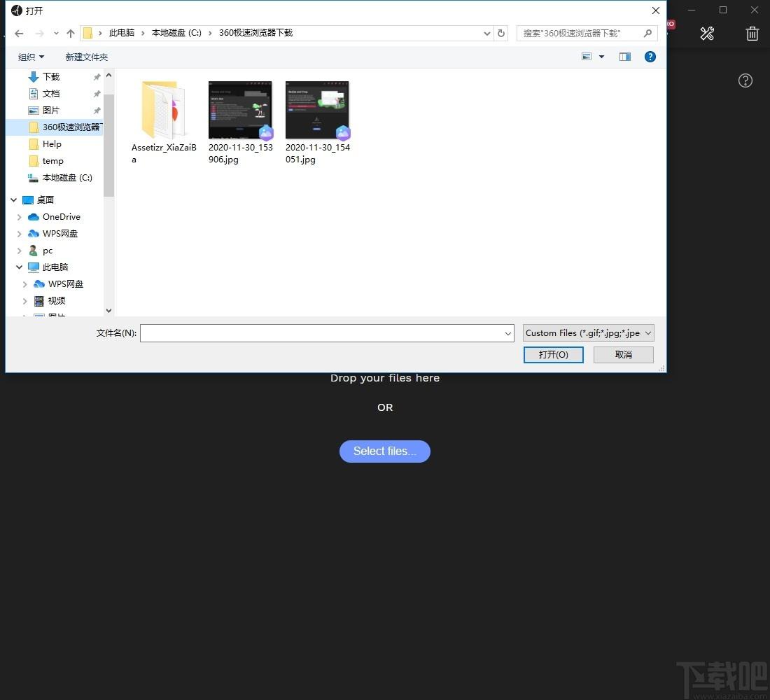
Task: Click the 取消 button
Action: (624, 355)
